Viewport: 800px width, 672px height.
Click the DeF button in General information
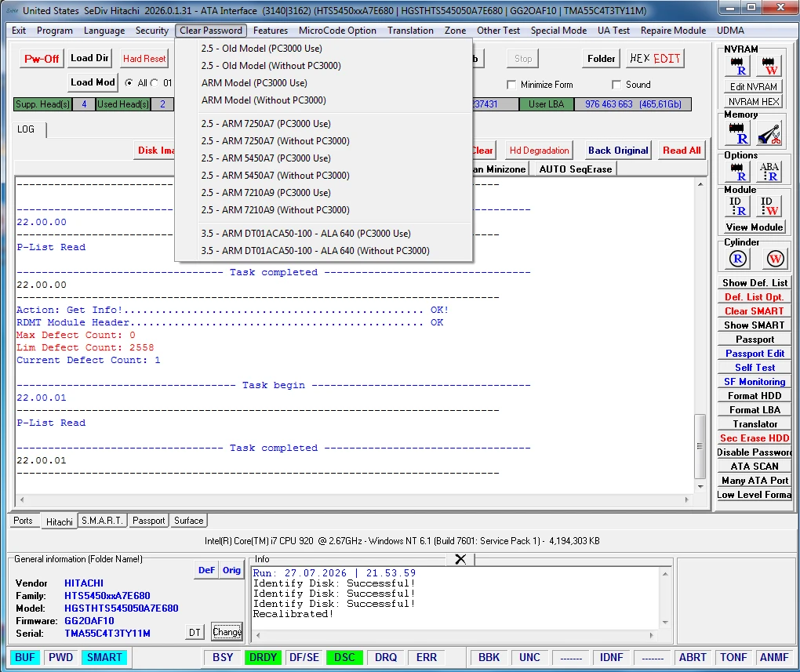coord(206,570)
